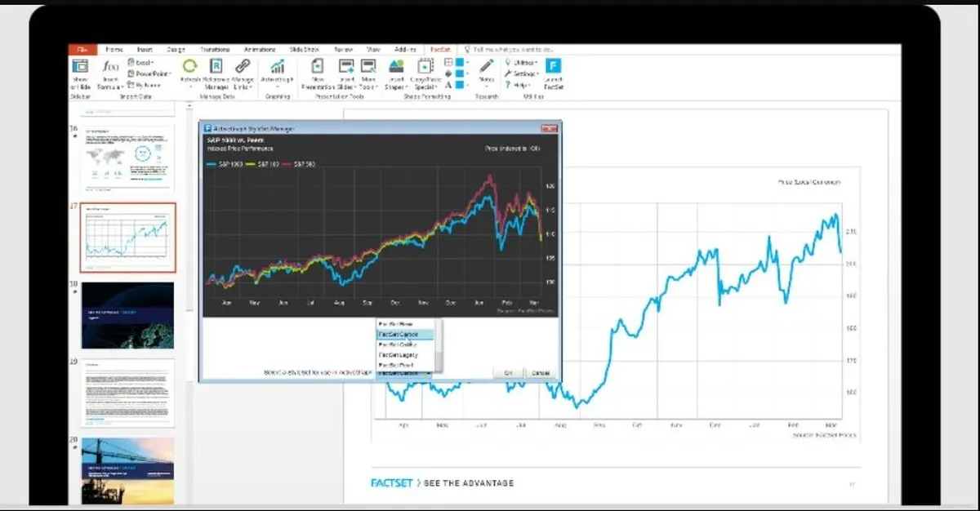Expand the Excel import dropdown

[141, 63]
